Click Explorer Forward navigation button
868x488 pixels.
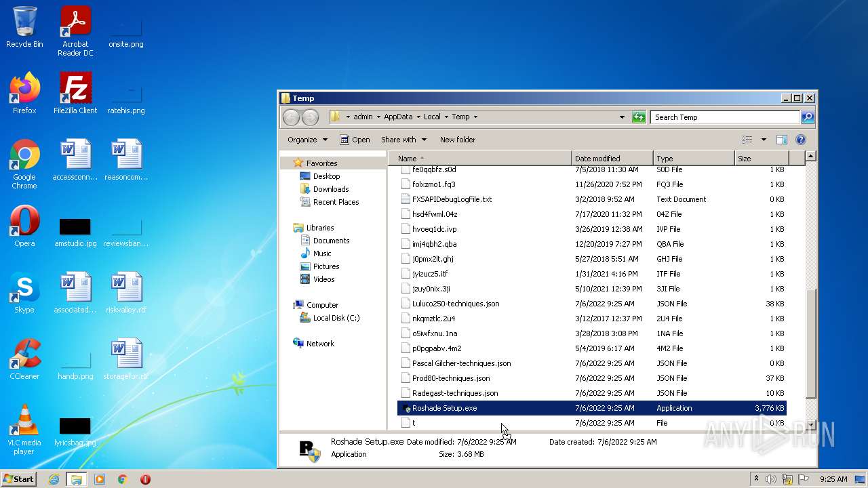[310, 117]
